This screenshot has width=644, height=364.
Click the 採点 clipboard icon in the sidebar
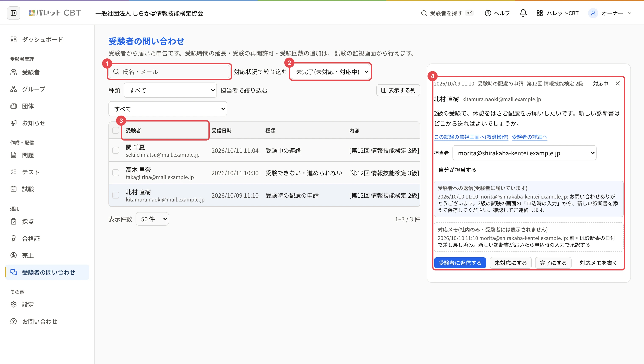point(14,221)
